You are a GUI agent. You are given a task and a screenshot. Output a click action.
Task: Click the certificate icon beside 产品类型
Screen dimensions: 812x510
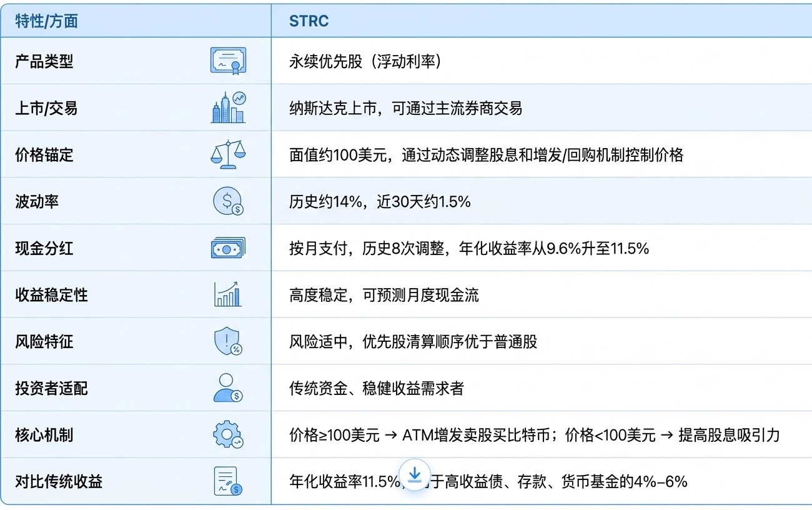point(229,61)
